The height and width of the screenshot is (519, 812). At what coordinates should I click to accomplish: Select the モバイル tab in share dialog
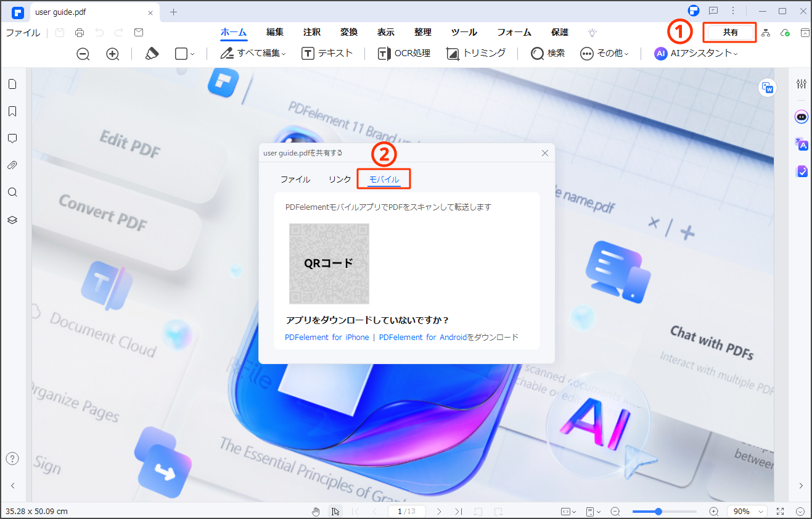(x=384, y=180)
